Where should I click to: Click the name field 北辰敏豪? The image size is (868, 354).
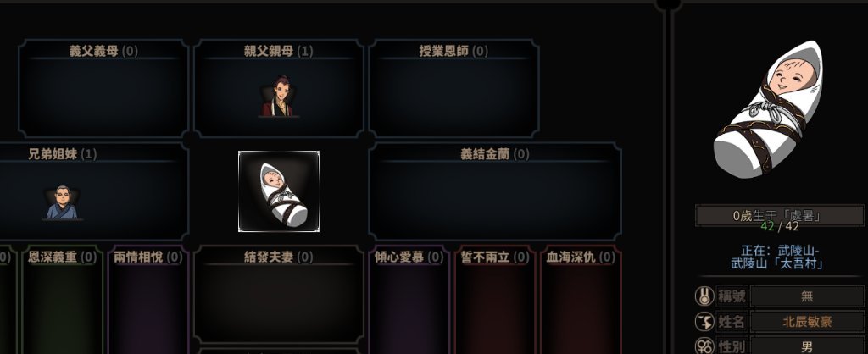point(807,321)
